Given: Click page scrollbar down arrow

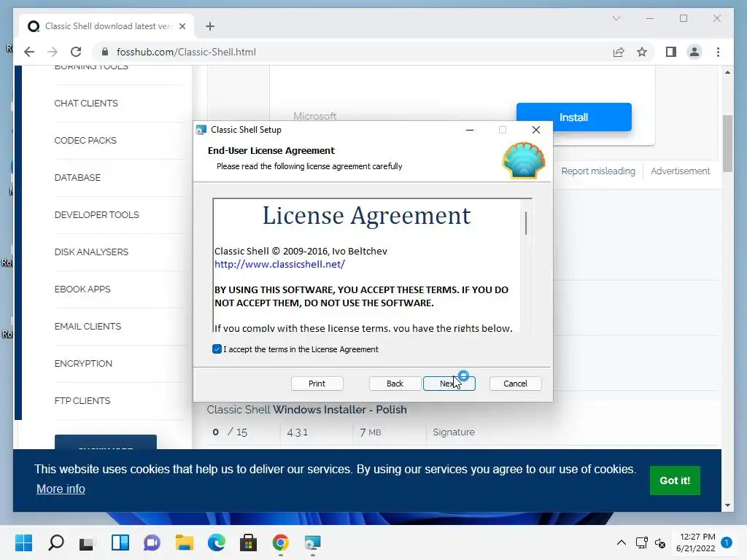Looking at the screenshot, I should pyautogui.click(x=727, y=505).
